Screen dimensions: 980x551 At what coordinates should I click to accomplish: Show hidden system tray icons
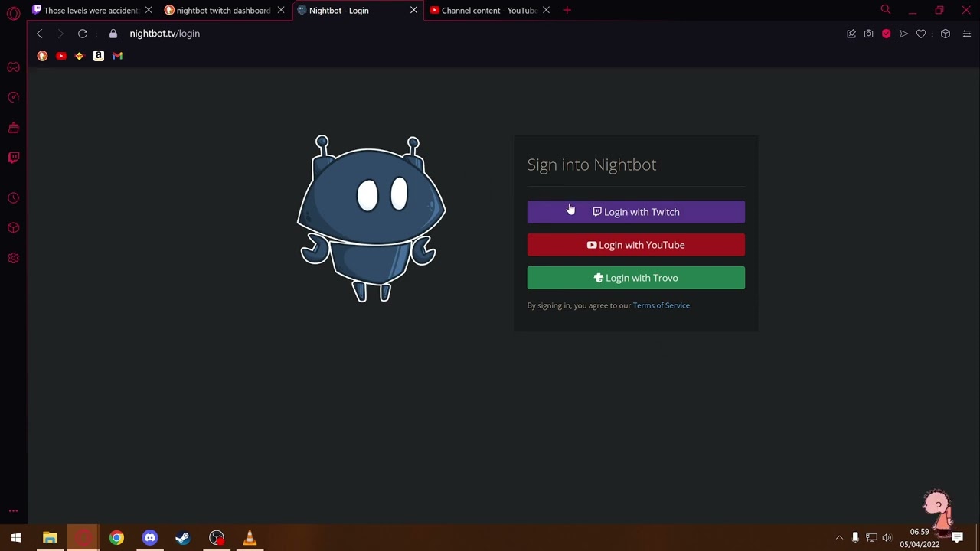pyautogui.click(x=839, y=538)
